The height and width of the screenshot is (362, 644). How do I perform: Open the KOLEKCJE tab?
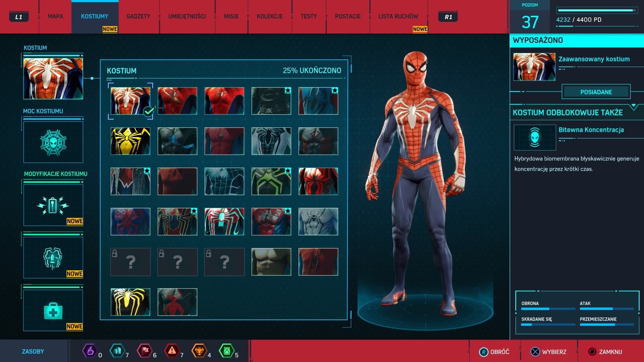pyautogui.click(x=270, y=16)
